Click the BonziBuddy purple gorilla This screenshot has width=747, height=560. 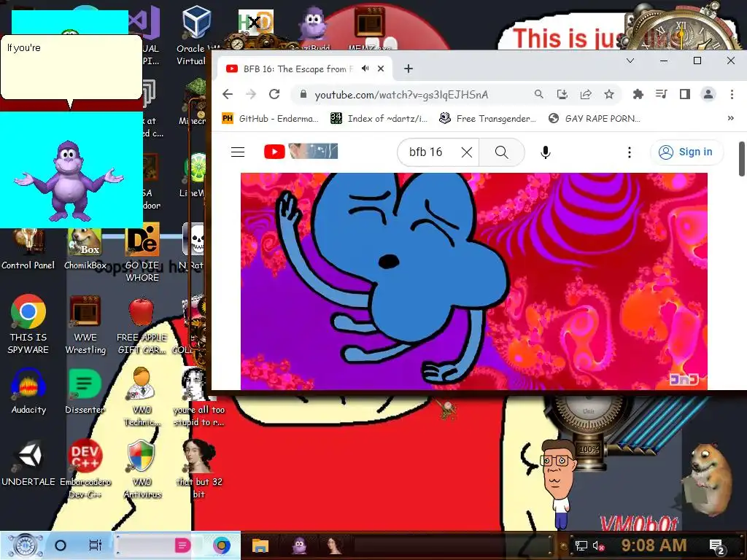coord(69,181)
